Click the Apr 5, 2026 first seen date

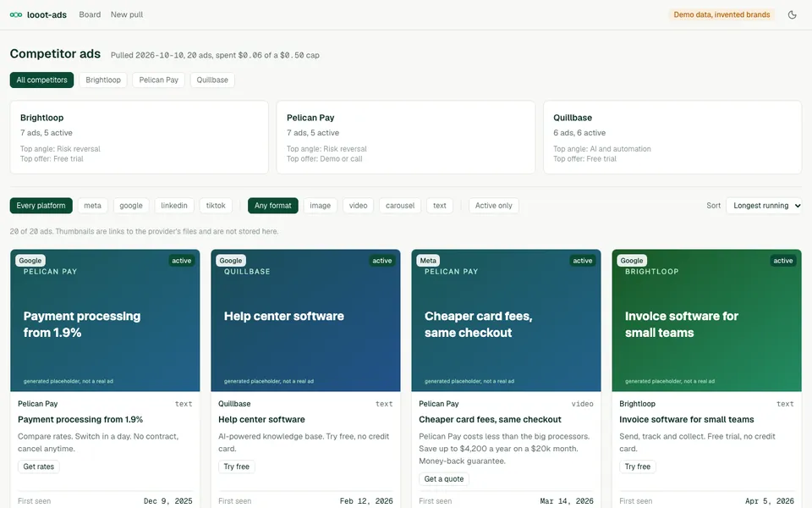pyautogui.click(x=770, y=501)
